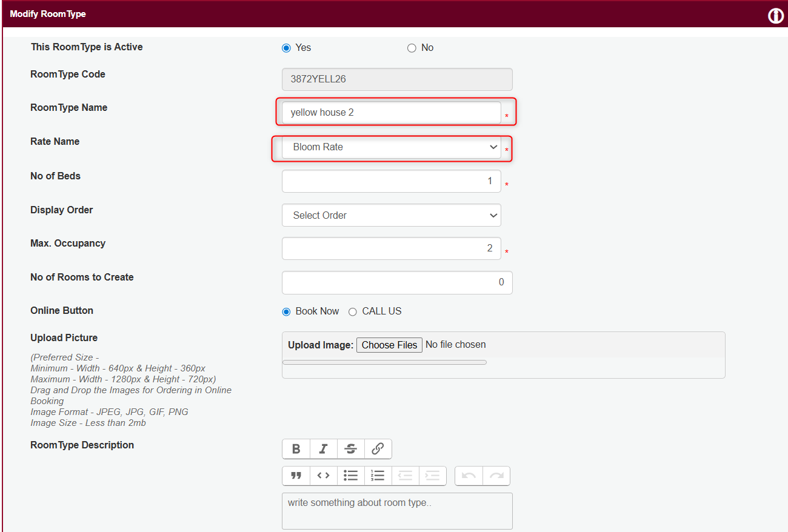Image resolution: width=788 pixels, height=532 pixels.
Task: Click the Modify RoomType header title
Action: pyautogui.click(x=48, y=14)
